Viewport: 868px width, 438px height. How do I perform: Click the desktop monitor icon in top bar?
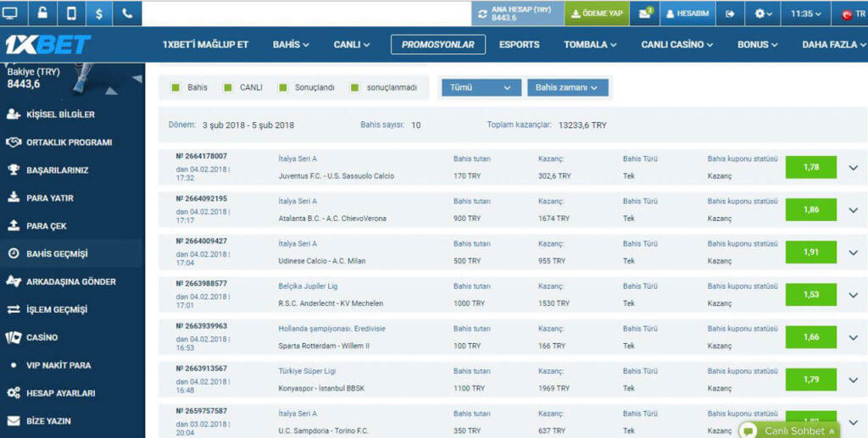coord(10,14)
